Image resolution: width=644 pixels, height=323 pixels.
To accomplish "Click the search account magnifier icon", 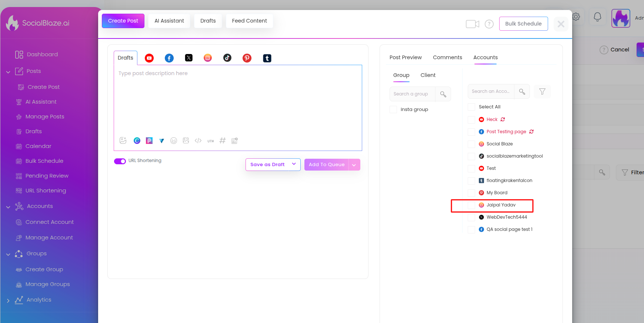I will click(x=522, y=91).
